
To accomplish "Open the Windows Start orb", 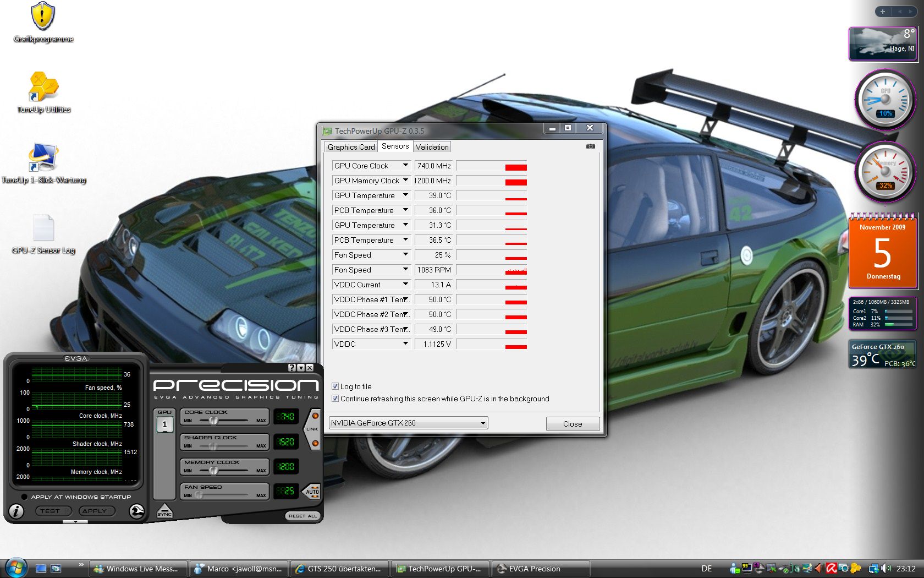I will (x=15, y=568).
